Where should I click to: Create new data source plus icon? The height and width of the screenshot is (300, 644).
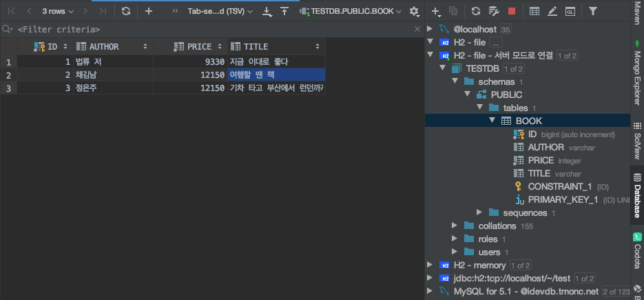[x=436, y=12]
